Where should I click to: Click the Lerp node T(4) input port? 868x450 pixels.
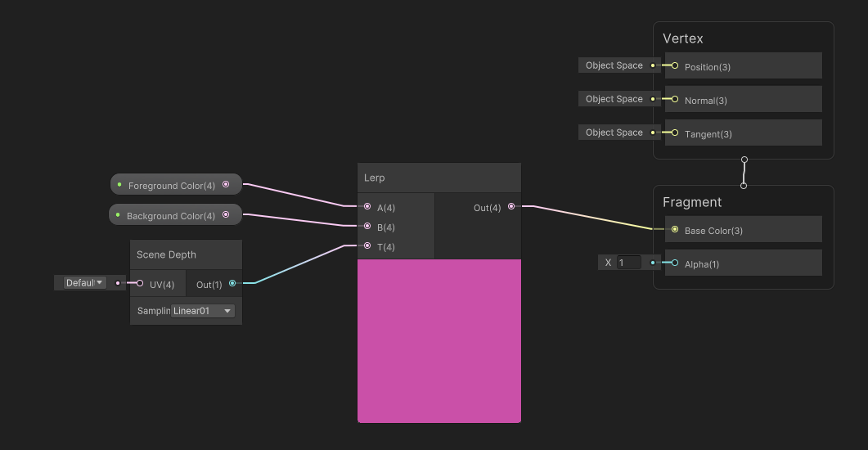(x=367, y=246)
